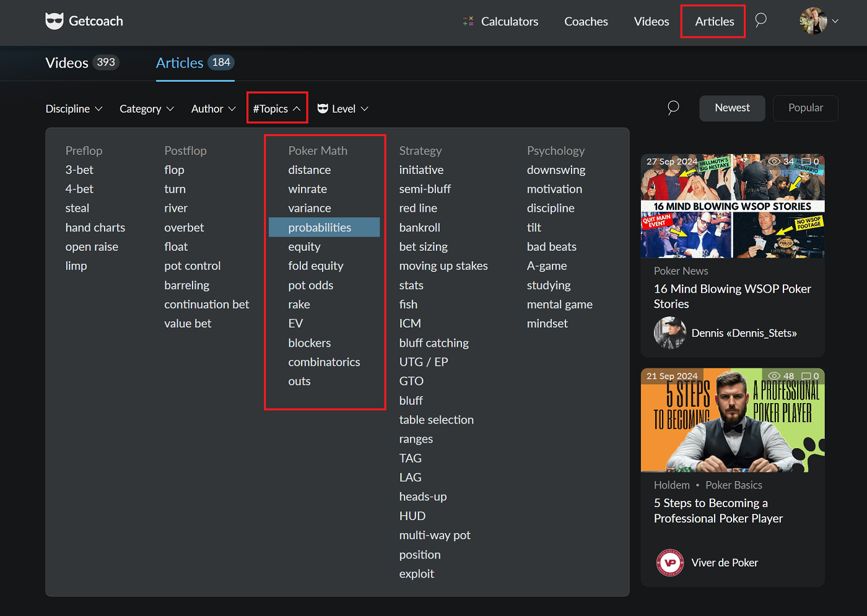Click the articles filter search magnifier icon
The height and width of the screenshot is (616, 867).
[x=673, y=108]
